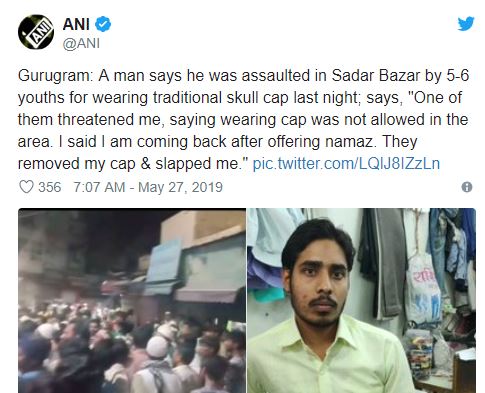Click the hanging bag with red Hindi text
The image size is (485, 393).
click(x=423, y=289)
